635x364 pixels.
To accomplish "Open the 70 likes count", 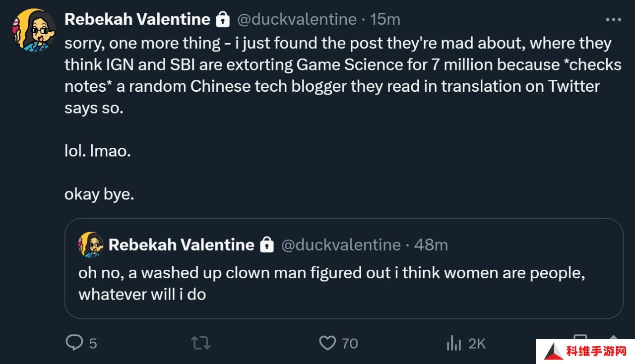I will pos(350,343).
